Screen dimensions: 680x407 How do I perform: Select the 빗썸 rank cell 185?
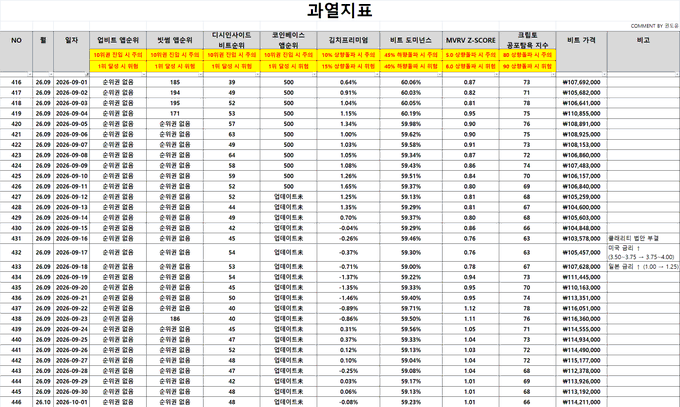[175, 82]
